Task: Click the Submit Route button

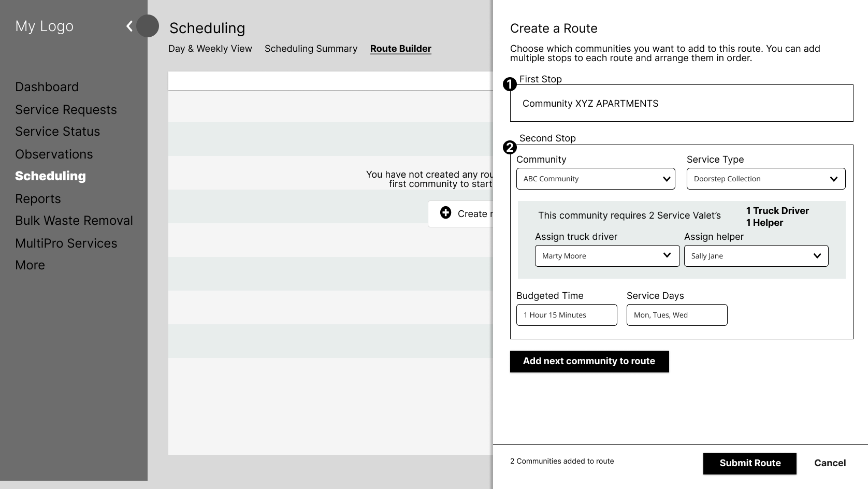Action: tap(749, 463)
